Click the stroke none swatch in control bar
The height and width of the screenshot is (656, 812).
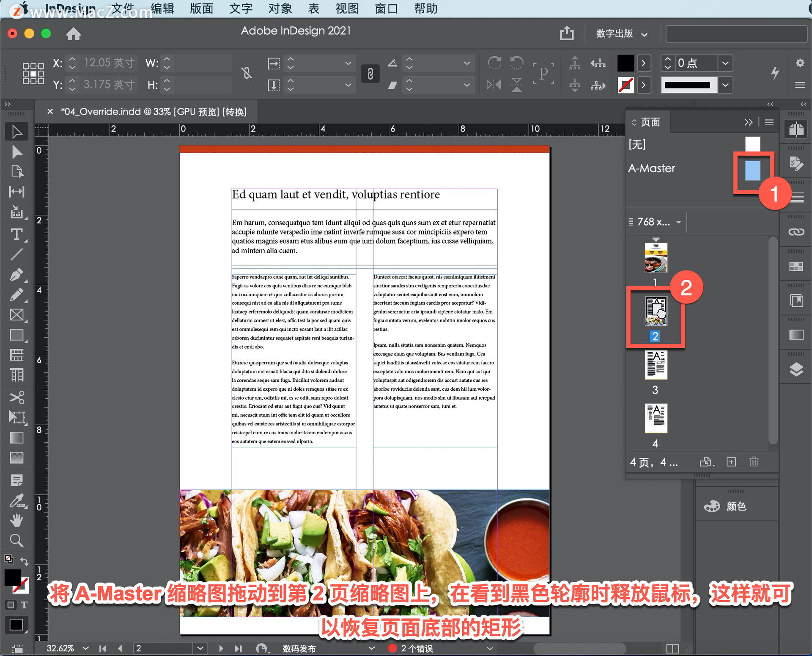point(625,85)
